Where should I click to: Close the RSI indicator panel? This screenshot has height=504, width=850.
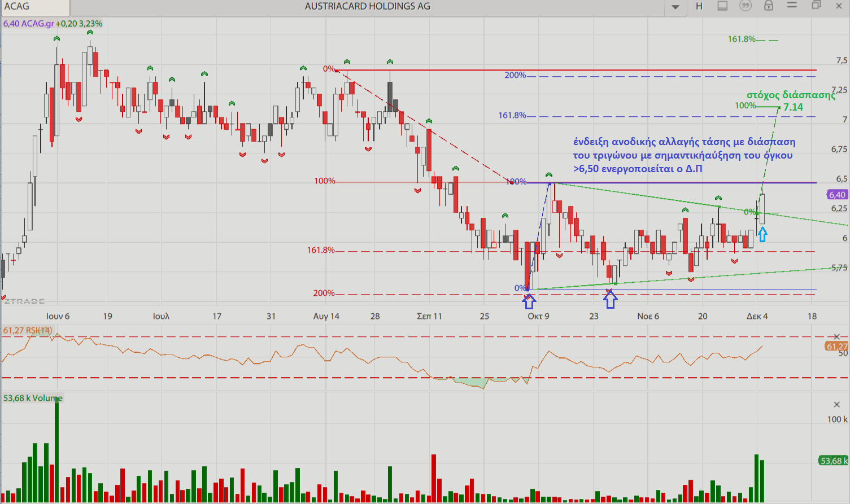point(837,337)
